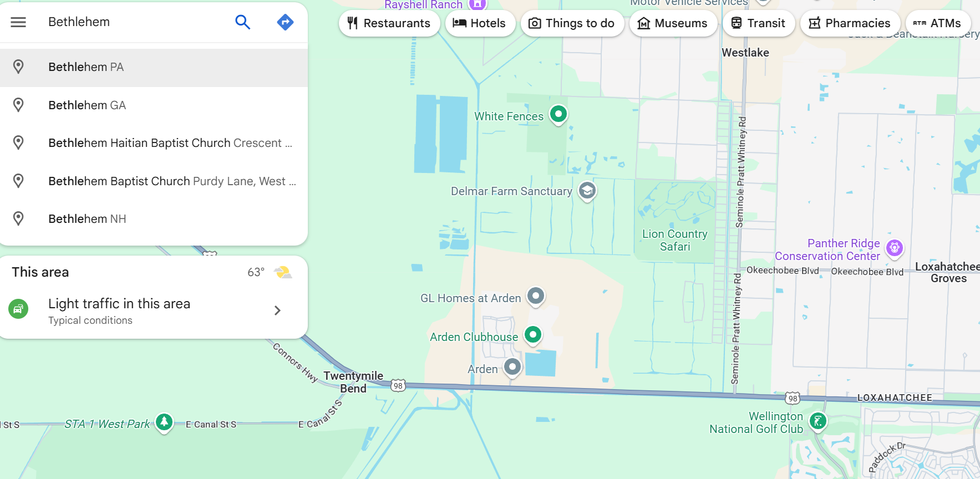Click the STA-1 West Park label
The width and height of the screenshot is (980, 479).
pyautogui.click(x=107, y=424)
